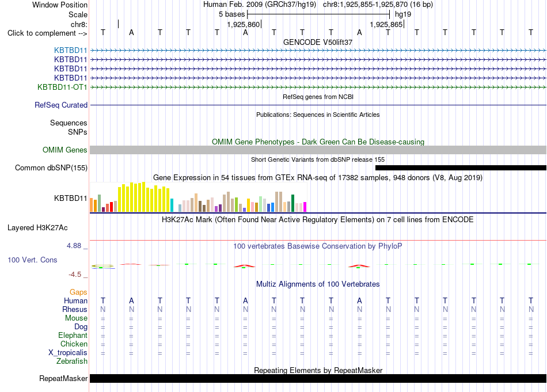
Task: Click the chr8:1,925,855-1,925,870 (16 bp) position text
Action: click(378, 5)
